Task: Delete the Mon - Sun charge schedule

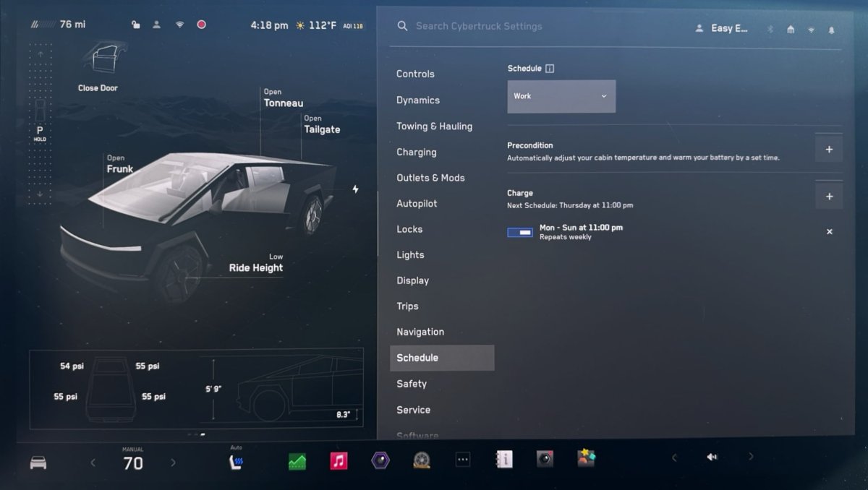Action: tap(830, 232)
